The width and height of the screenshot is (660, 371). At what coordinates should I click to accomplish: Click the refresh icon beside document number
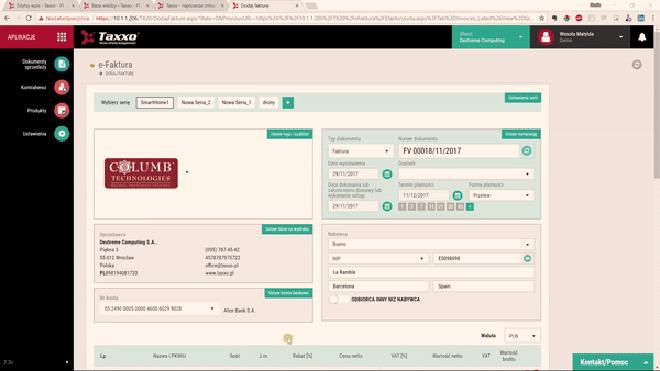[x=526, y=151]
